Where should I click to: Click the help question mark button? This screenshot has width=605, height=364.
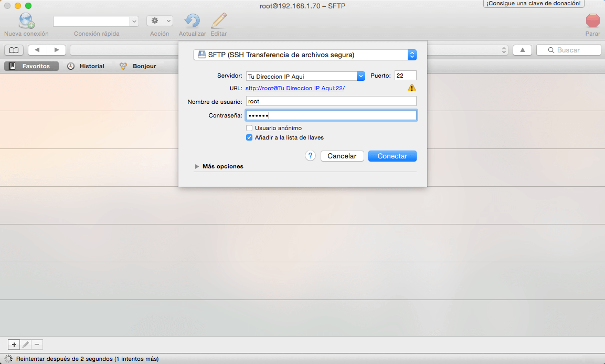[310, 156]
